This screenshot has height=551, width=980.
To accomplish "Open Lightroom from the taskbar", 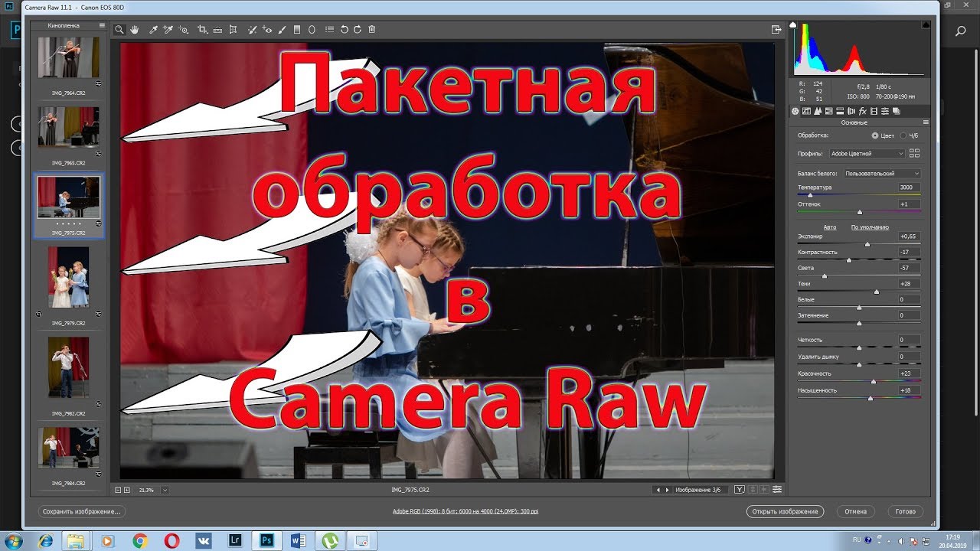I will click(236, 540).
